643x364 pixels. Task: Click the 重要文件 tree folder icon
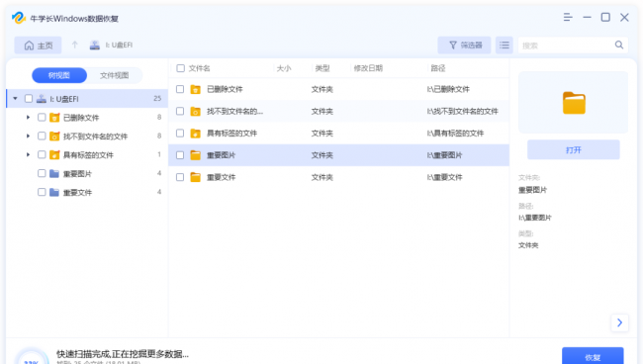click(x=54, y=192)
